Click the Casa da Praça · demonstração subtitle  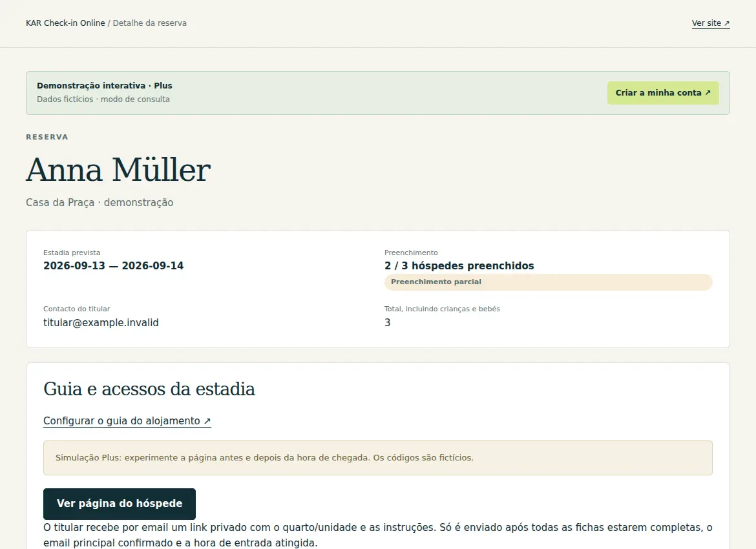(100, 202)
